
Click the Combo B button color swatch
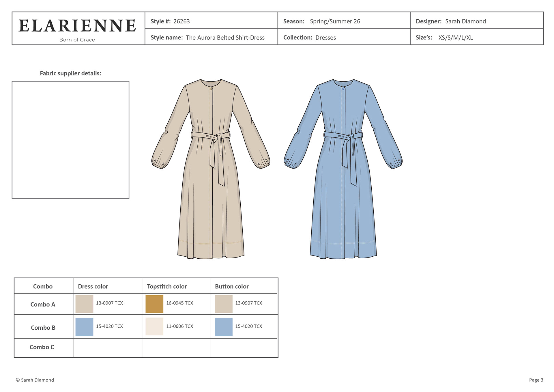224,327
